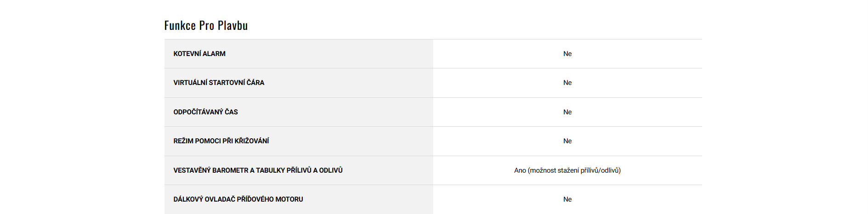Screen dimensions: 868x214
Task: Click the "VIRTUÁLNÍ STARTOVNÍ ČÁRA" label
Action: [218, 83]
